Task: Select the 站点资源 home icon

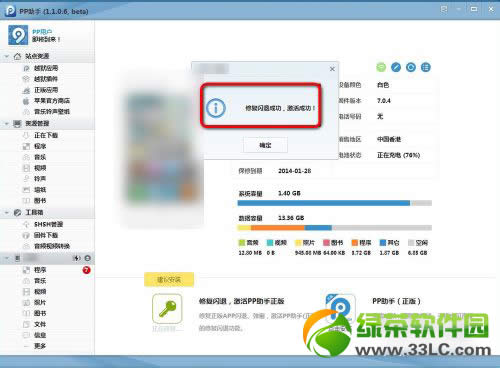Action: pos(17,56)
